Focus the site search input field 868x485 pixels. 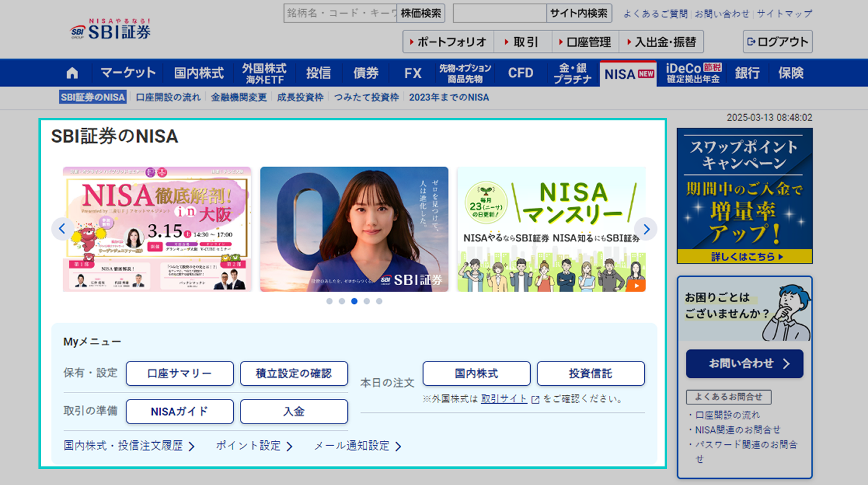click(500, 13)
